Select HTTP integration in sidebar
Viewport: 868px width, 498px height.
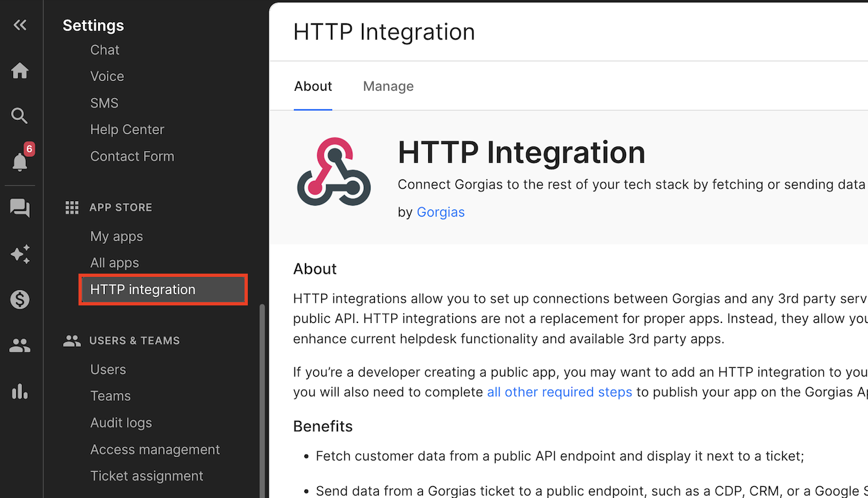coord(163,290)
